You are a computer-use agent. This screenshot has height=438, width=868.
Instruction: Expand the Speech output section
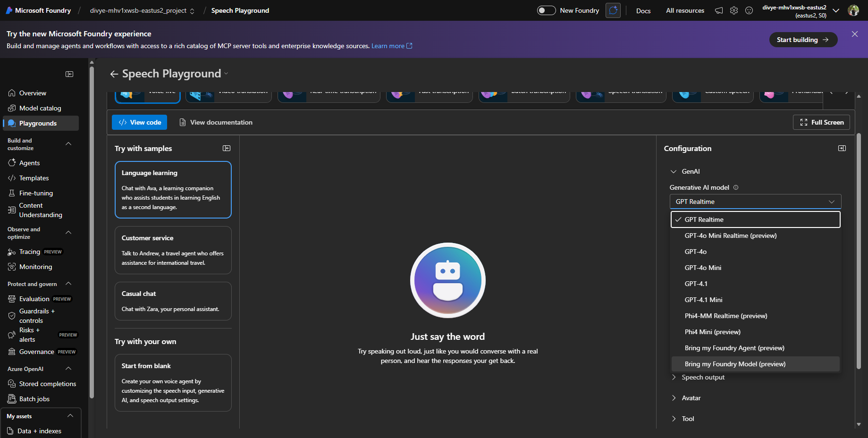click(674, 377)
